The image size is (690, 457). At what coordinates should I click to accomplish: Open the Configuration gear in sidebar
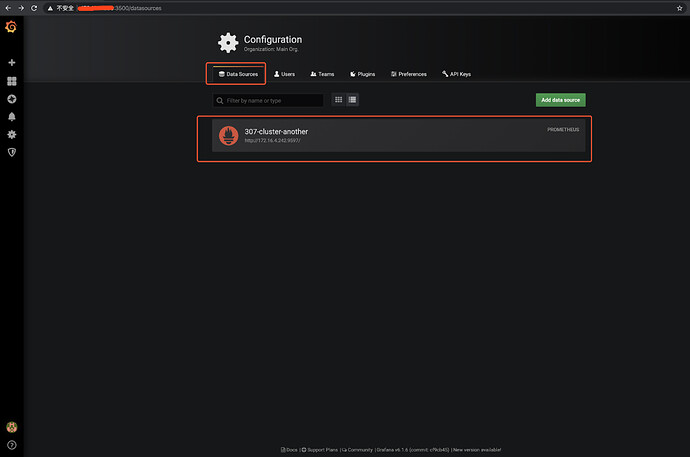point(12,135)
